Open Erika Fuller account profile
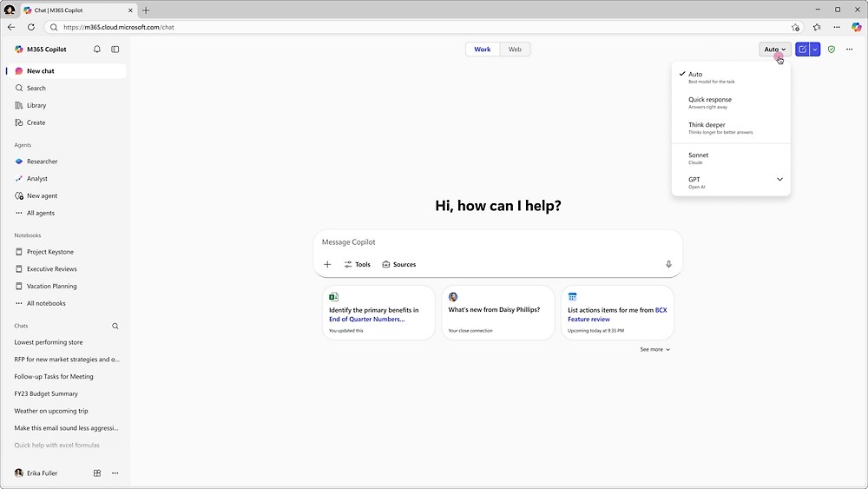Viewport: 868px width, 489px height. click(36, 473)
